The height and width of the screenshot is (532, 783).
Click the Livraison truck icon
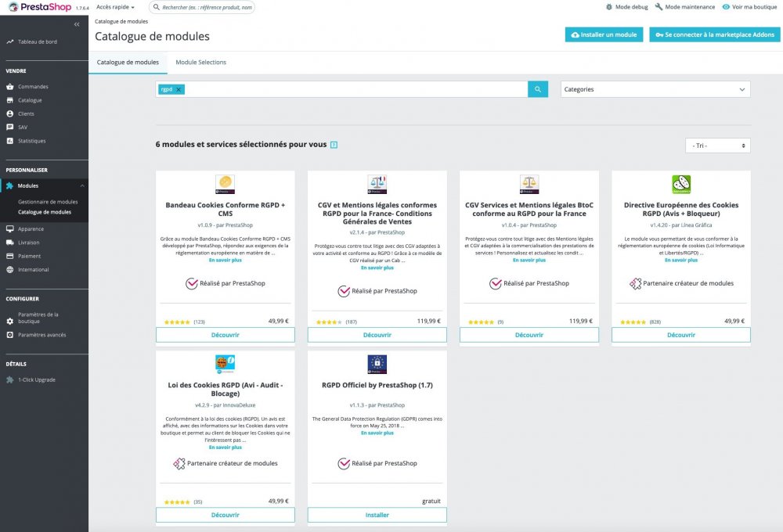(10, 243)
